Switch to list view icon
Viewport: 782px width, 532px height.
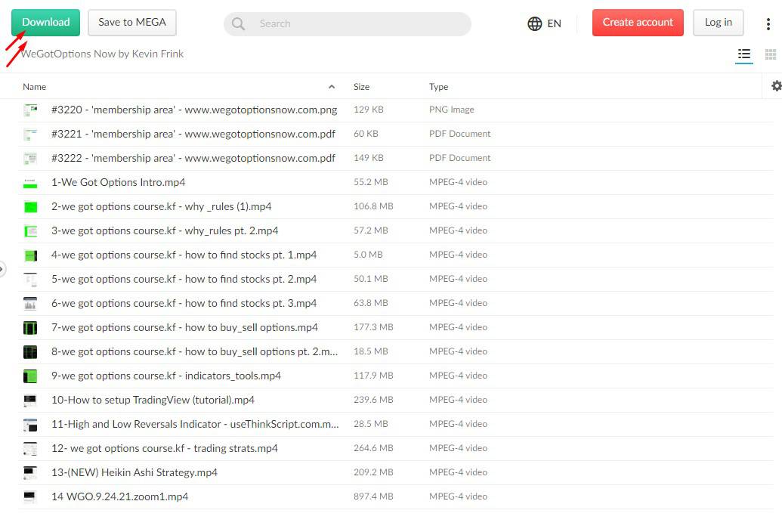744,54
